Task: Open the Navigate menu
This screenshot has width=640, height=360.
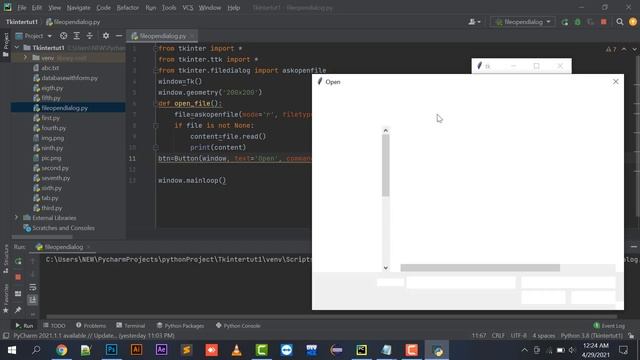Action: (78, 8)
